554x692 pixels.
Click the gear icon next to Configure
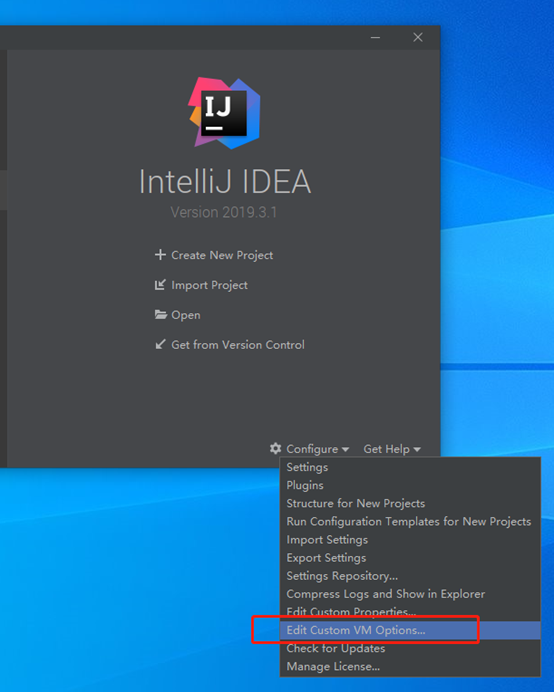(275, 448)
